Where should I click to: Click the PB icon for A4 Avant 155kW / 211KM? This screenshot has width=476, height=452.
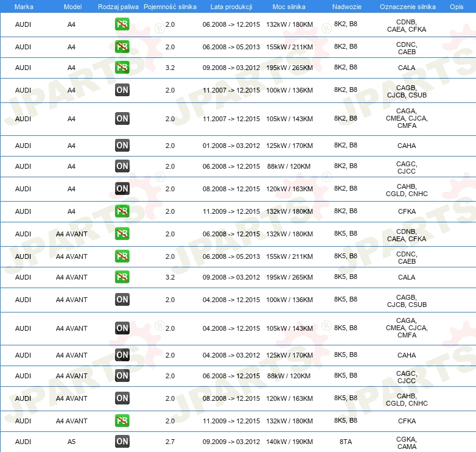click(x=122, y=256)
